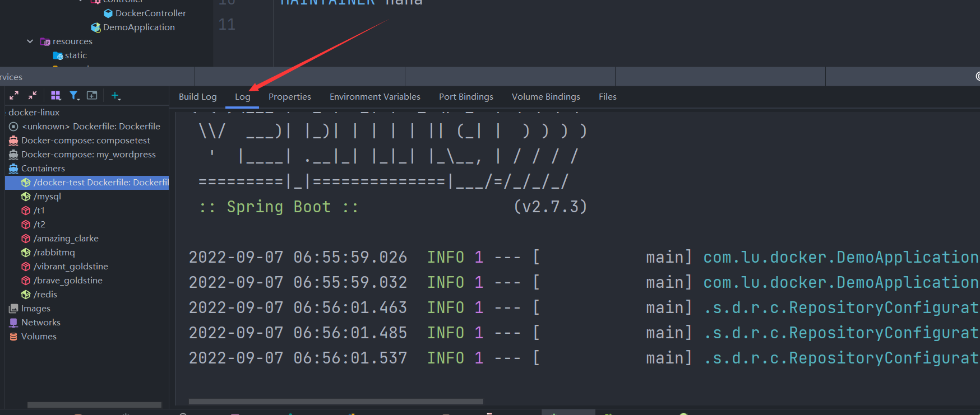Click the (v2.7.3) version text
The image size is (980, 415).
[550, 207]
